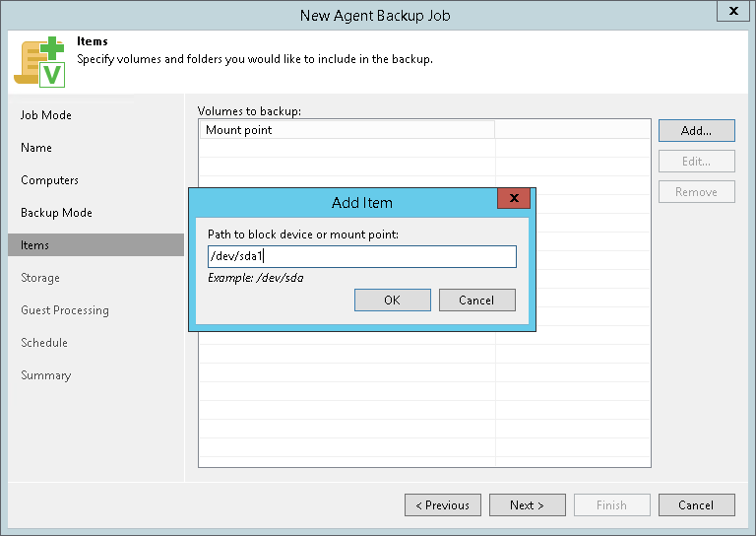Go to the Schedule step
Screen dimensions: 756x536
(x=44, y=343)
